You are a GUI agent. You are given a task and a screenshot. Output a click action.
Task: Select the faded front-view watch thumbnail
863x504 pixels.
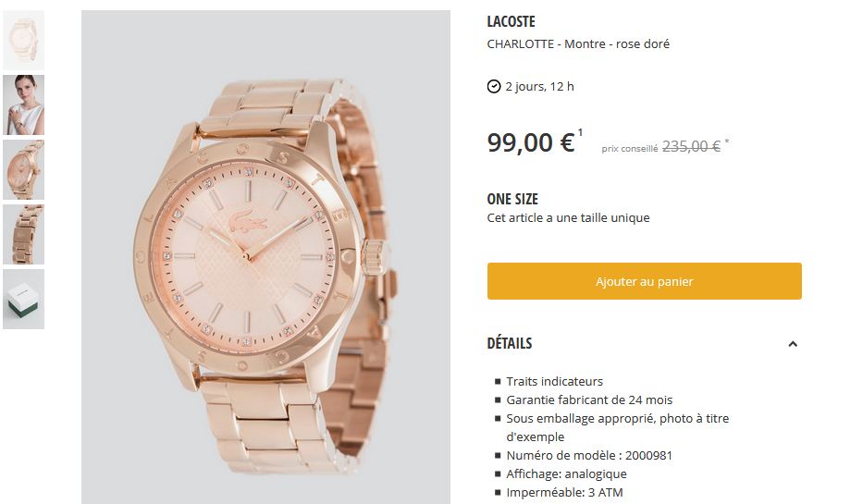[24, 40]
